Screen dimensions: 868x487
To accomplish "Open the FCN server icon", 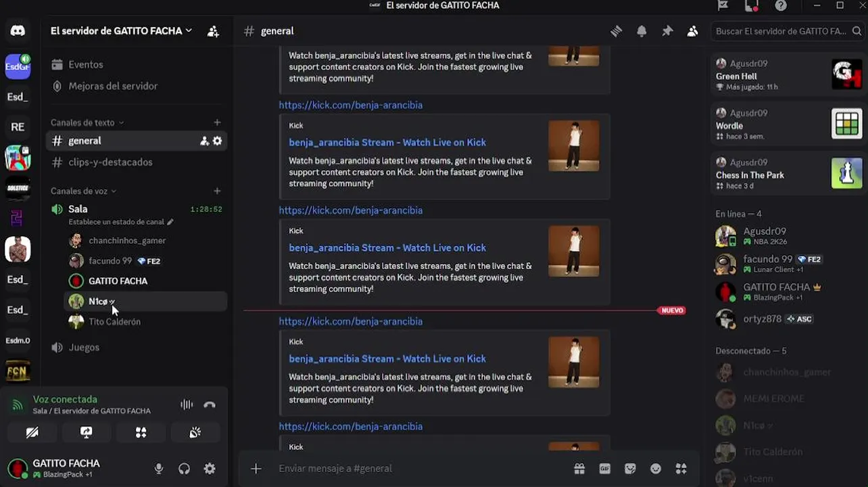I will click(18, 371).
